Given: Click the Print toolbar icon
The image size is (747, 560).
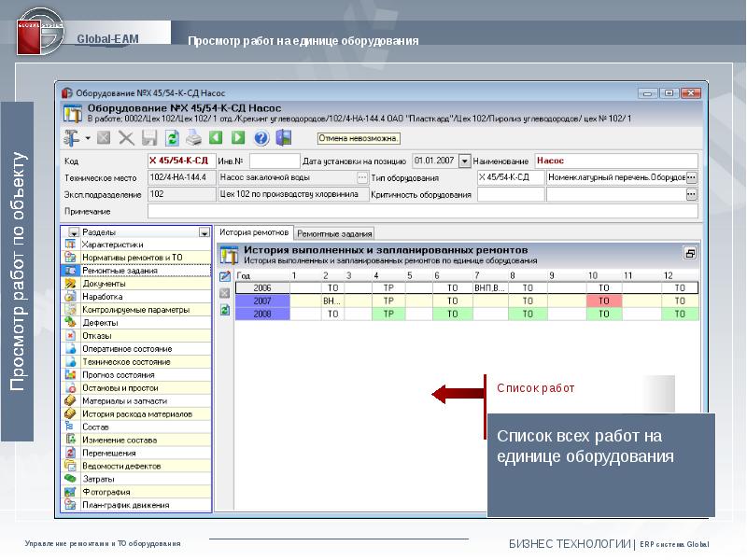Looking at the screenshot, I should coord(193,138).
